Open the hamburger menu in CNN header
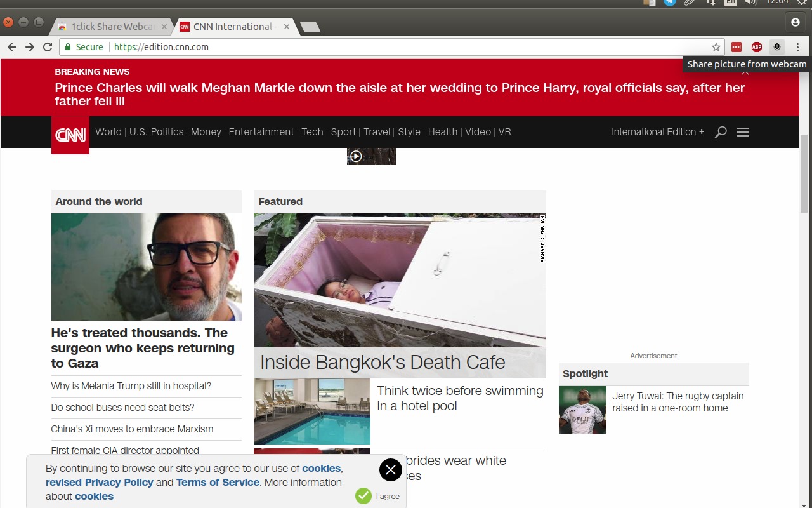812x508 pixels. [743, 132]
